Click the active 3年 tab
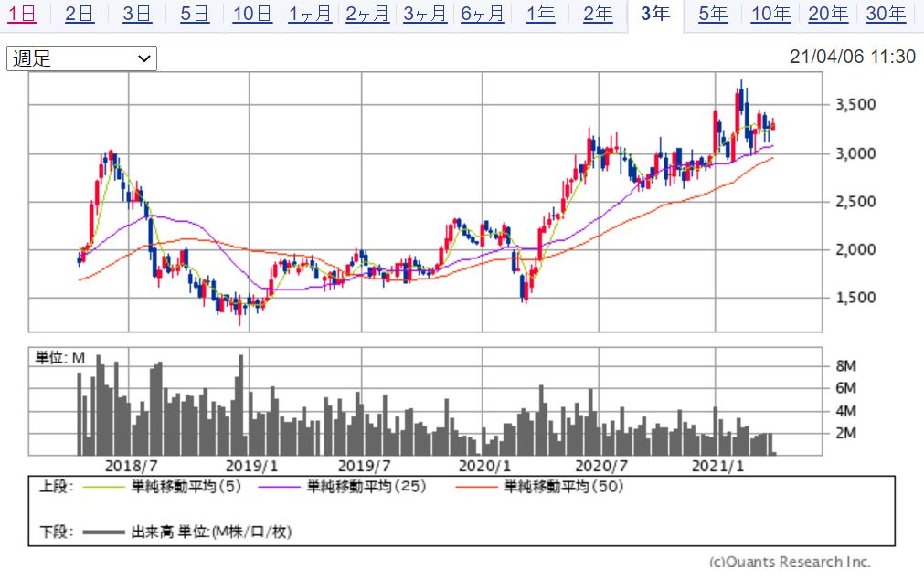The width and height of the screenshot is (924, 579). (x=655, y=14)
